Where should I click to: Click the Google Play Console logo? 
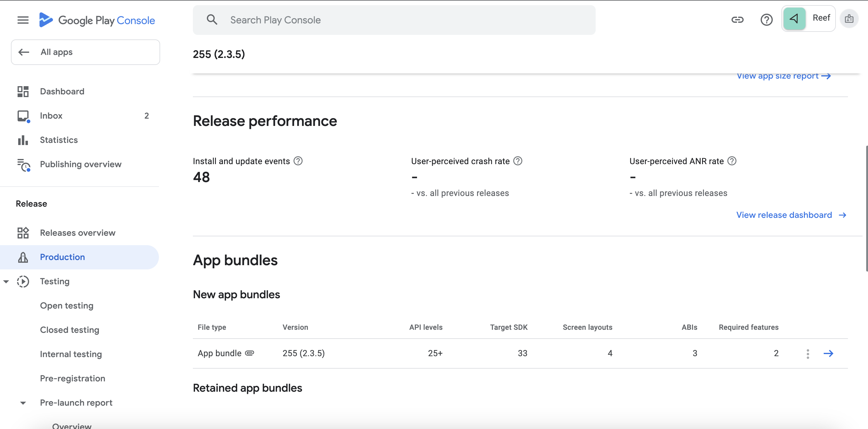[97, 20]
